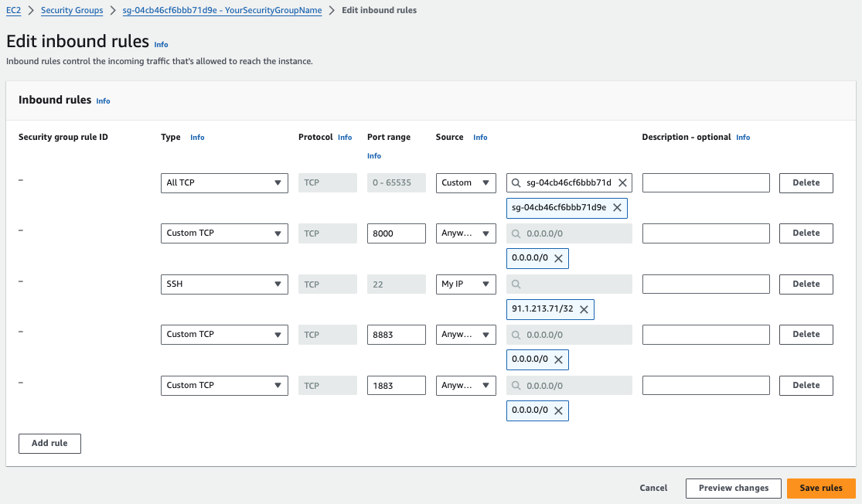Edit the 8000 port range field
The image size is (862, 504).
coord(397,233)
